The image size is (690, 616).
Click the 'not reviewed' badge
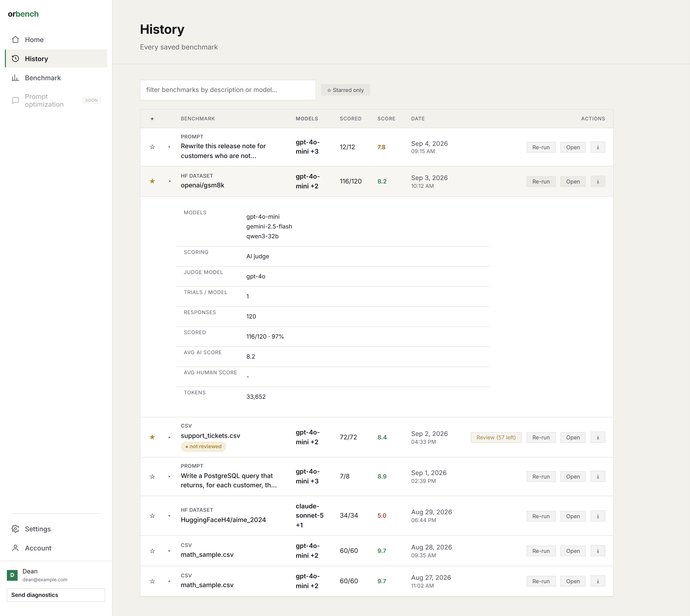tap(204, 446)
